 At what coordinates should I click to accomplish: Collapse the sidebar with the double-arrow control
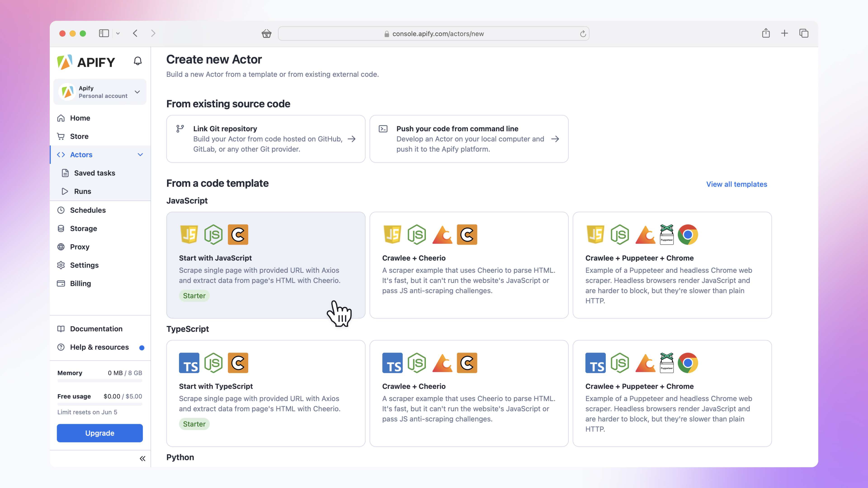point(142,458)
